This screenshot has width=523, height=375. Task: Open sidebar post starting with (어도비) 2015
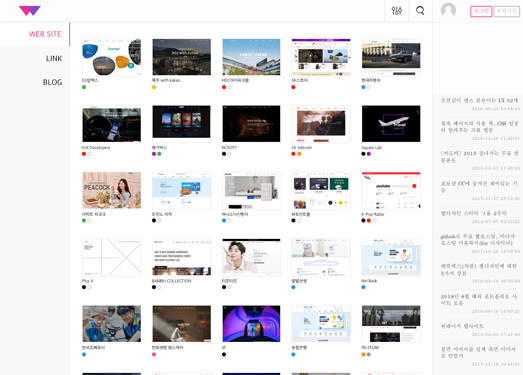point(479,156)
